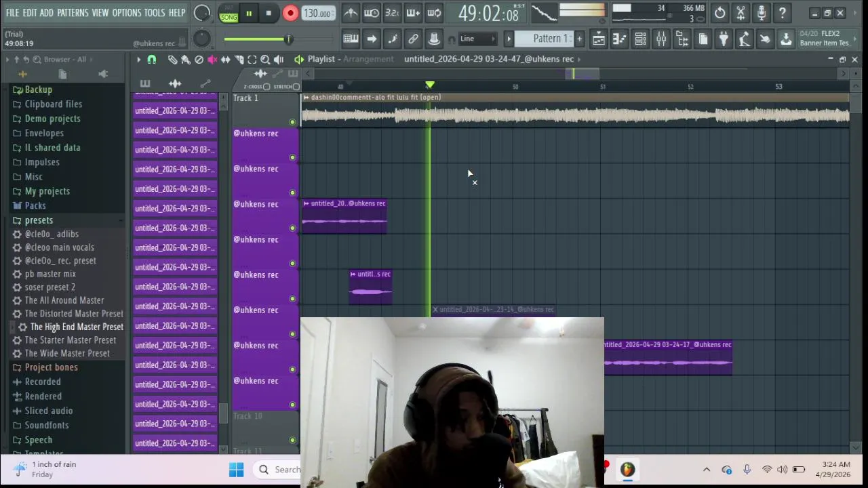The height and width of the screenshot is (488, 868).
Task: Open the Channel rack view
Action: click(x=640, y=39)
